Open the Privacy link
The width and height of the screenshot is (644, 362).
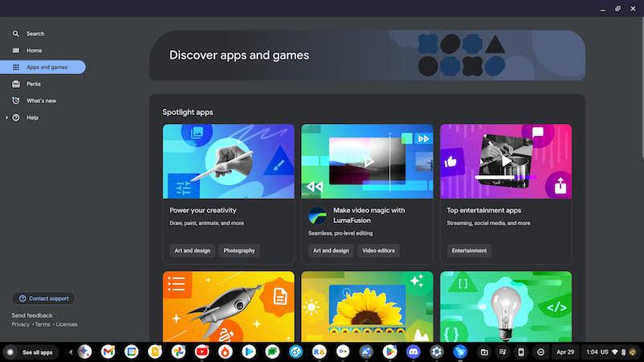pyautogui.click(x=20, y=324)
